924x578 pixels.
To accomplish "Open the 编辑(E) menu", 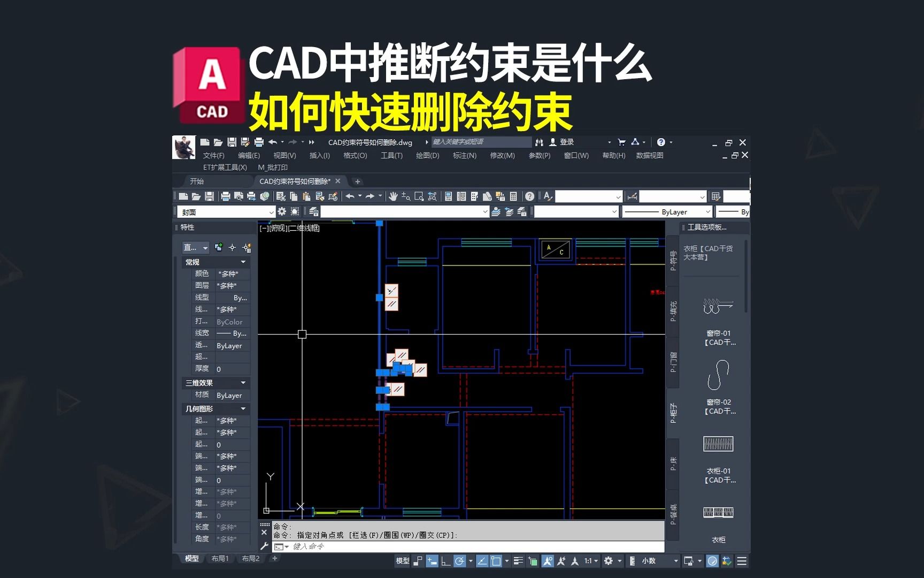I will point(249,156).
